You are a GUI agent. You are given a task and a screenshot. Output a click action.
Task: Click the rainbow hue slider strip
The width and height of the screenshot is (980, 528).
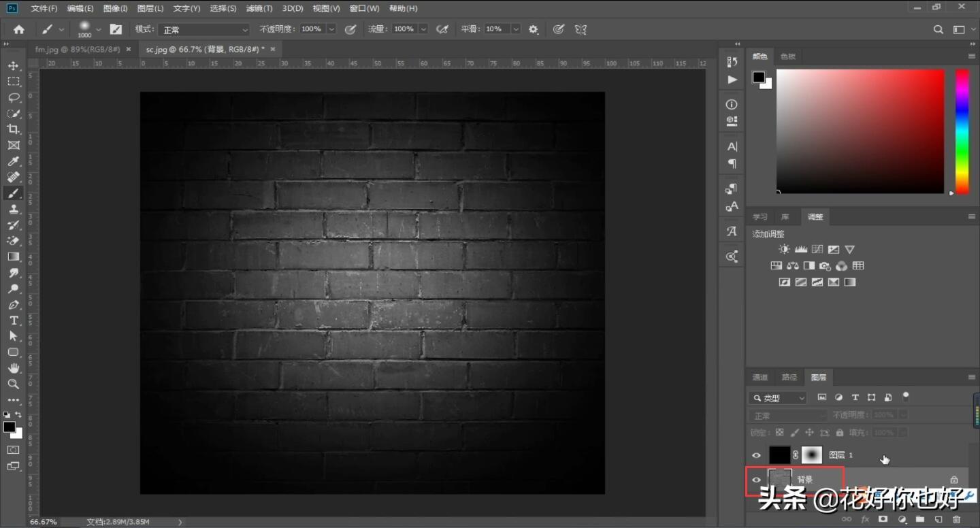(962, 131)
